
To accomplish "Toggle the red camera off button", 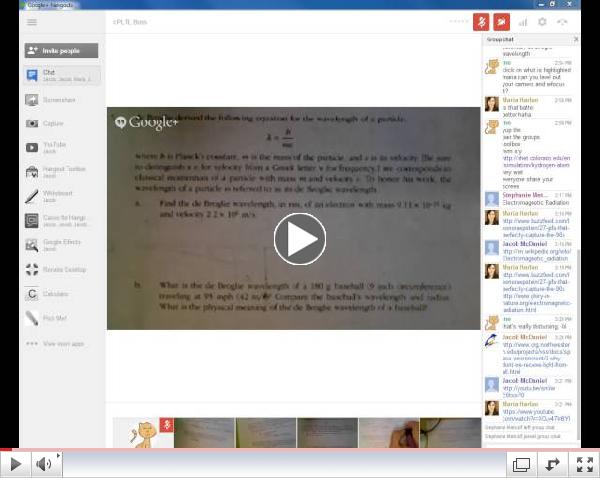I will click(501, 21).
